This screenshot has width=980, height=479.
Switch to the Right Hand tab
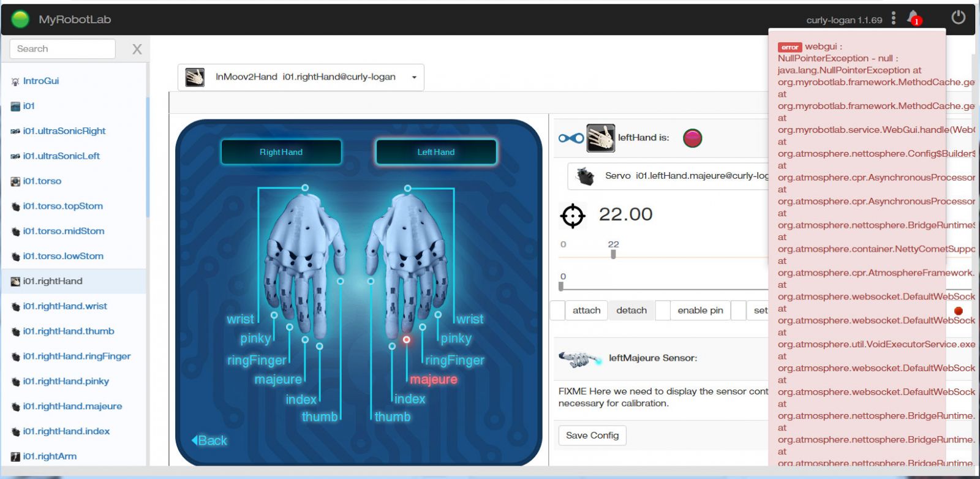click(x=281, y=152)
